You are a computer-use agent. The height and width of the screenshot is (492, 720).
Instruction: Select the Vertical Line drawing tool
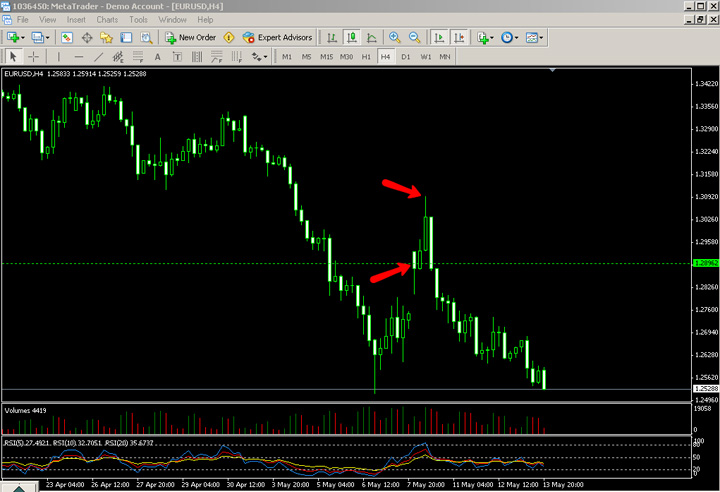coord(58,57)
